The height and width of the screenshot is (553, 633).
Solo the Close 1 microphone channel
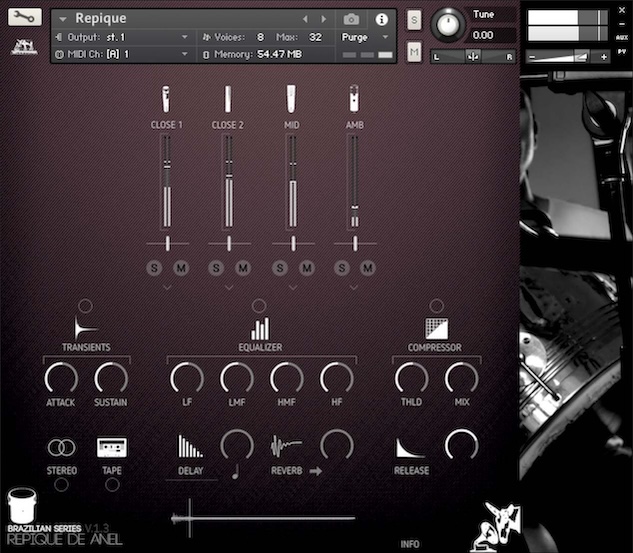click(x=154, y=267)
